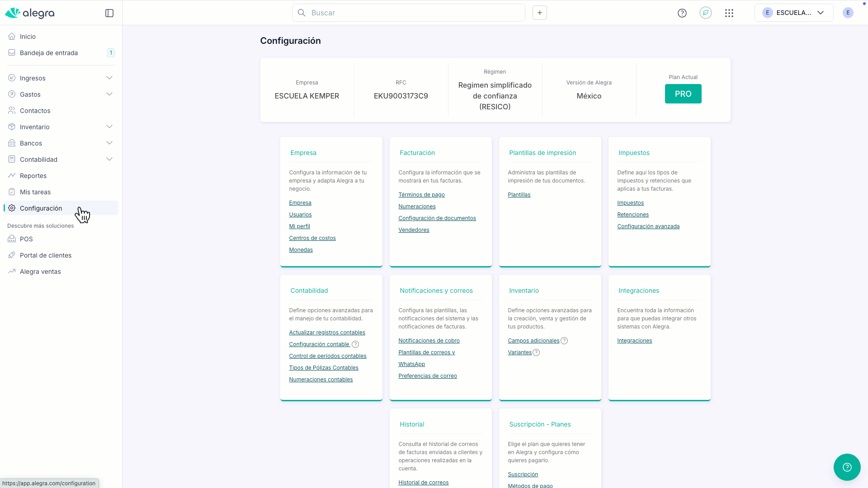Expand the Contabilidad sidebar section

tap(109, 160)
